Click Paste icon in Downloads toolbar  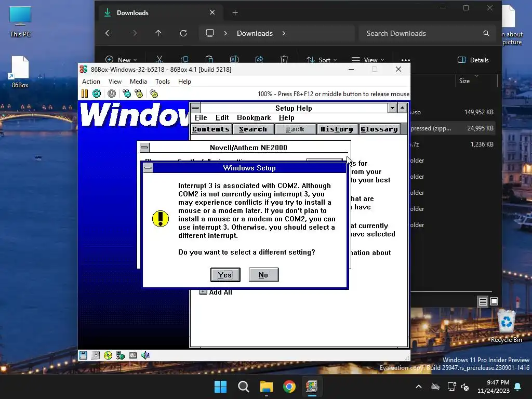[x=209, y=60]
